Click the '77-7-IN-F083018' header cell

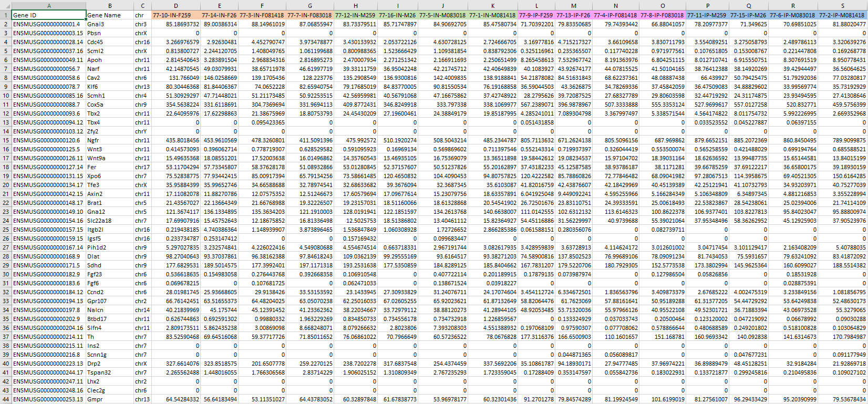[x=309, y=15]
